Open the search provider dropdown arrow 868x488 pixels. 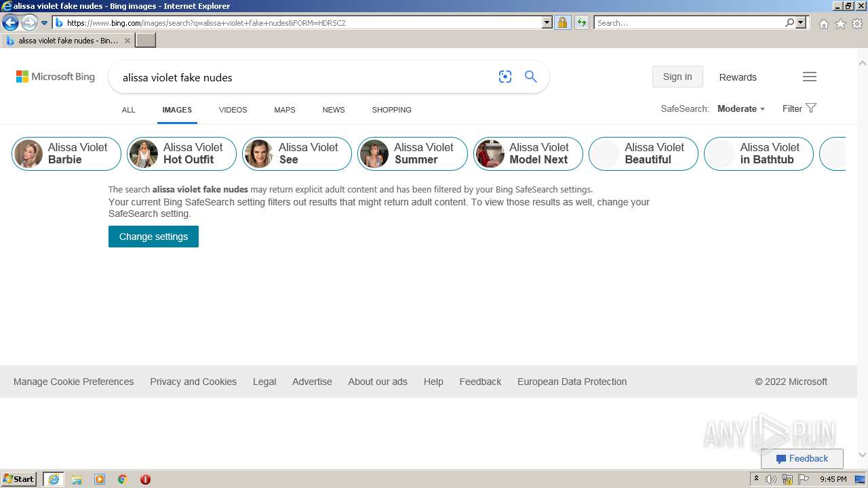pyautogui.click(x=801, y=22)
